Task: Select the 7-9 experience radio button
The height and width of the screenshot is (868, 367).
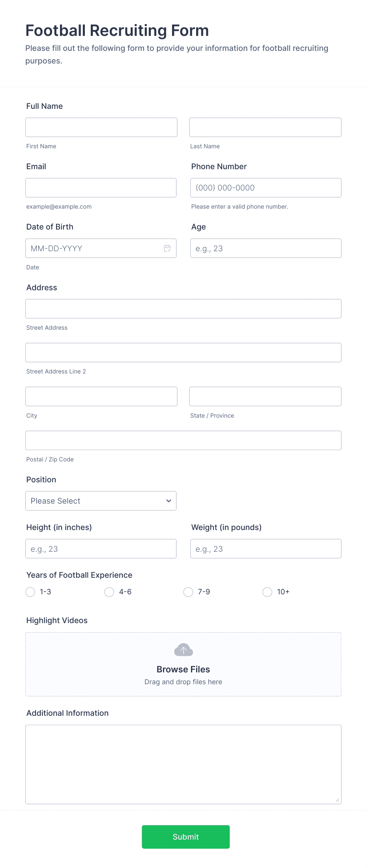Action: click(188, 592)
